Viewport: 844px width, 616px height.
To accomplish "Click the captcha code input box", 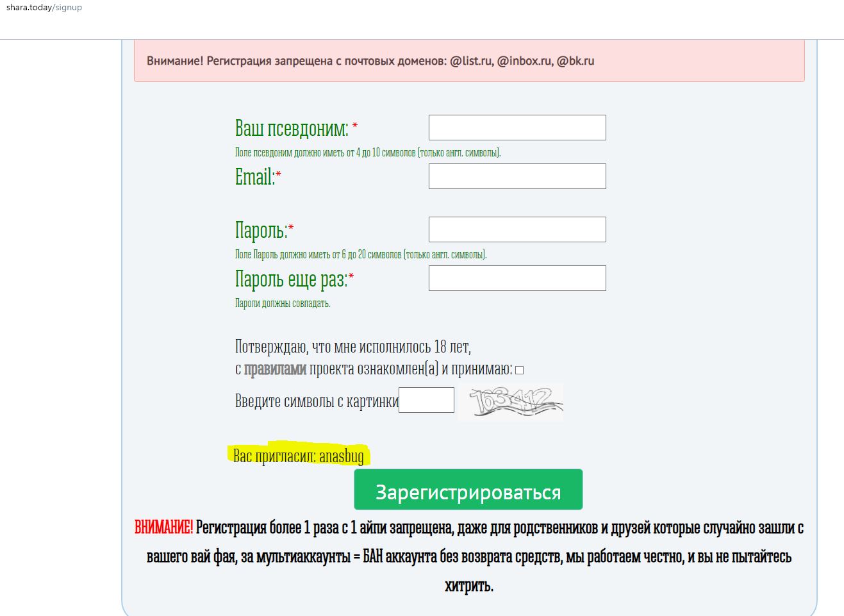I will (426, 400).
